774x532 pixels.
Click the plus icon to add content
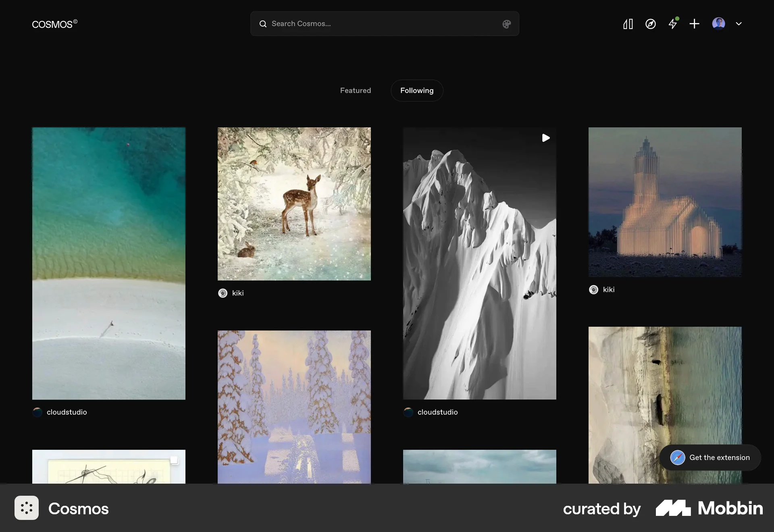(x=694, y=24)
